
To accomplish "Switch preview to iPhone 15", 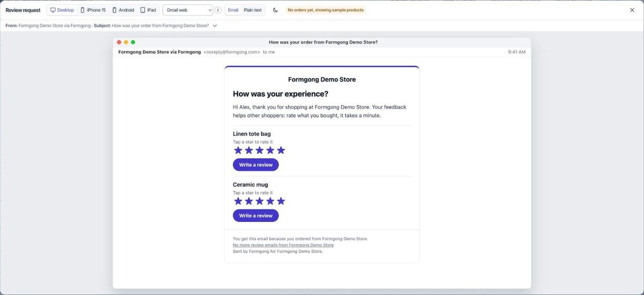I will point(93,10).
